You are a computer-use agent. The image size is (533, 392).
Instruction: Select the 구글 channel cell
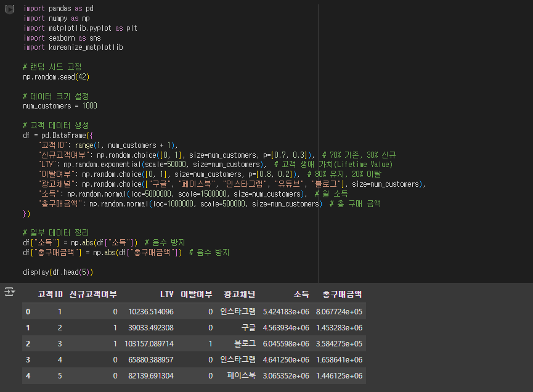(x=248, y=327)
